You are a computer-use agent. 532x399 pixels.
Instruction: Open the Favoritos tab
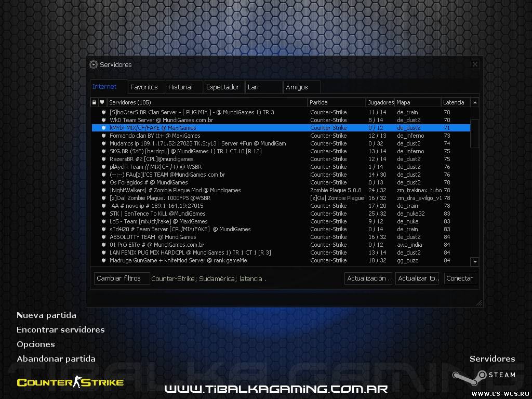pos(146,87)
